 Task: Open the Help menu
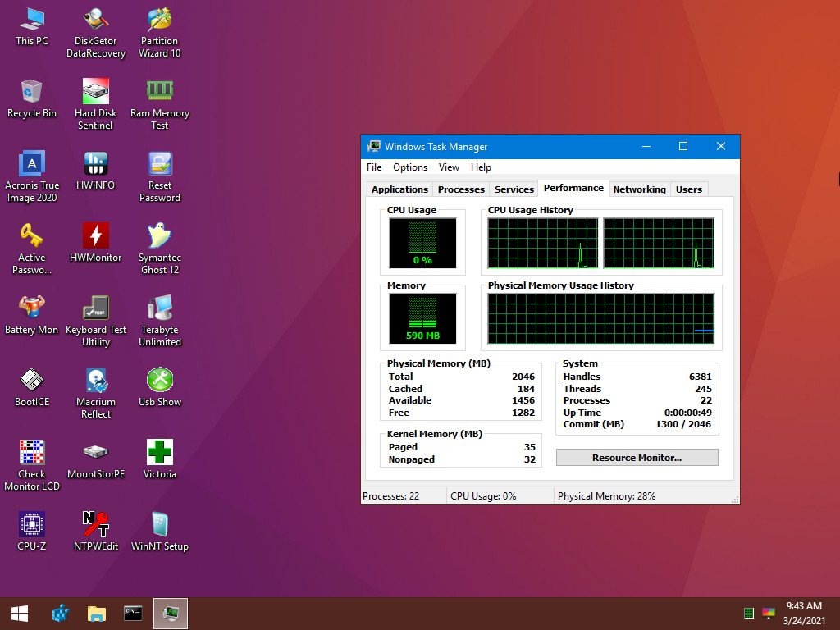tap(481, 167)
